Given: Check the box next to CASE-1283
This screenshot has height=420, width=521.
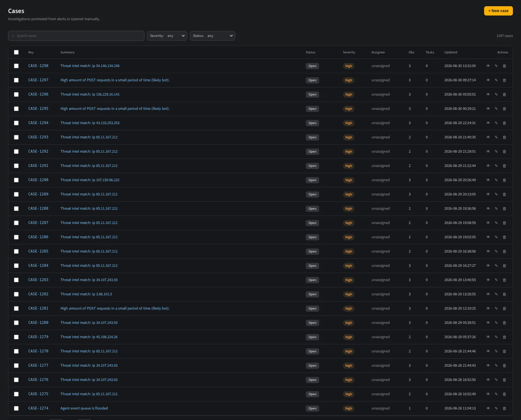Looking at the screenshot, I should coord(16,280).
